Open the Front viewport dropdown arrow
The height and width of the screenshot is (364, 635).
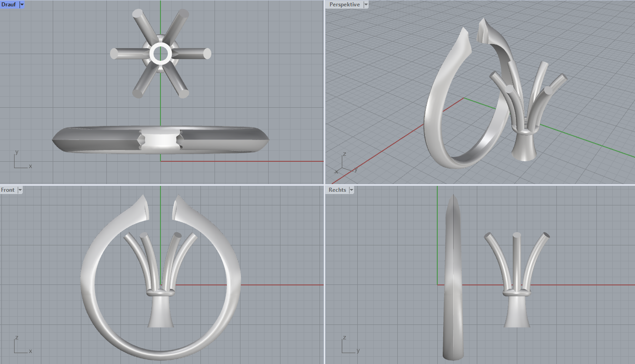pos(20,190)
